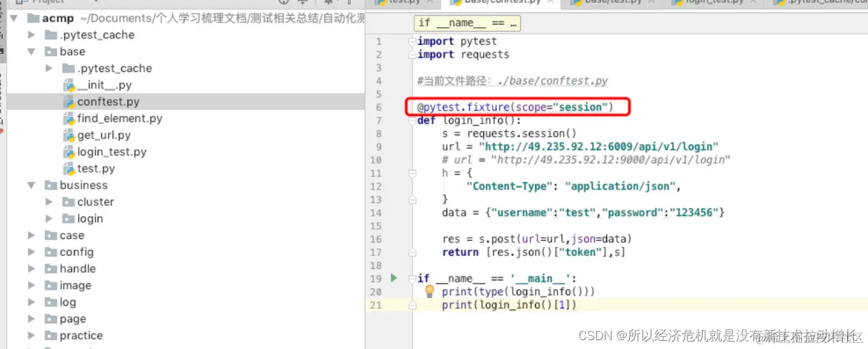This screenshot has height=349, width=868.
Task: Click the practice folder icon
Action: [x=50, y=335]
